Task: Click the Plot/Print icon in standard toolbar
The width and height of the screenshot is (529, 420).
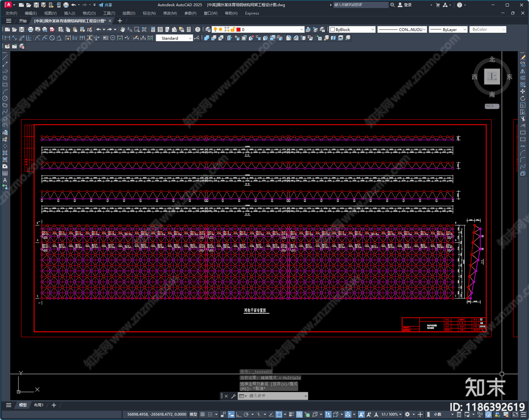Action: (31, 29)
